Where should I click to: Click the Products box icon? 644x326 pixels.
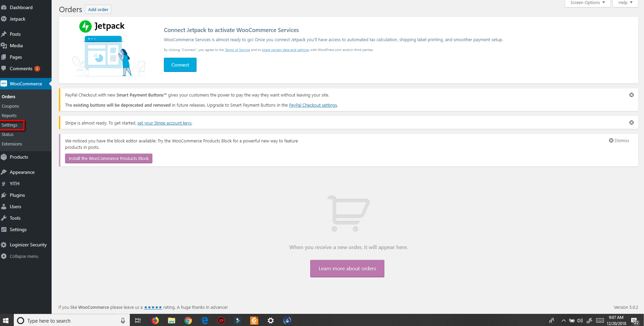pyautogui.click(x=4, y=157)
